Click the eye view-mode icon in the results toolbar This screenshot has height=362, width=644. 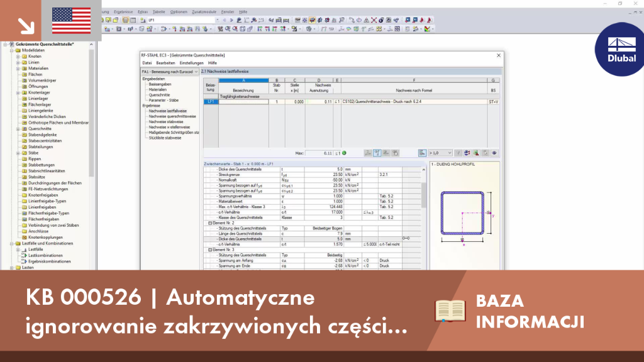click(494, 153)
